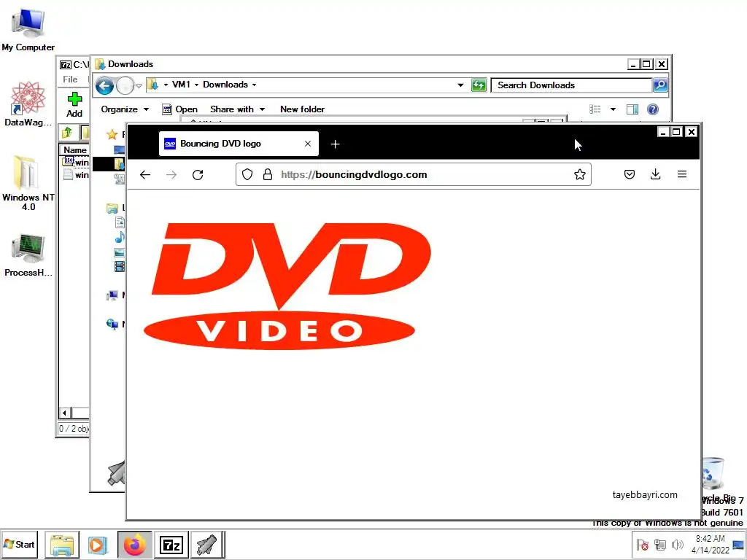Open Windows Explorer from taskbar
The width and height of the screenshot is (747, 560).
click(62, 545)
